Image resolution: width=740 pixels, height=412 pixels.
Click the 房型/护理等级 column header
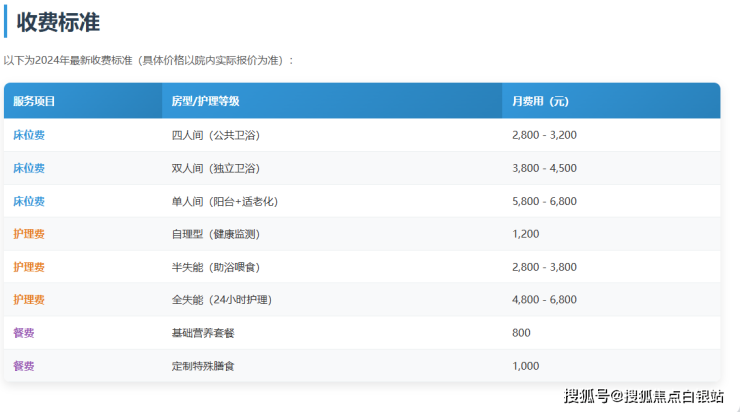205,102
